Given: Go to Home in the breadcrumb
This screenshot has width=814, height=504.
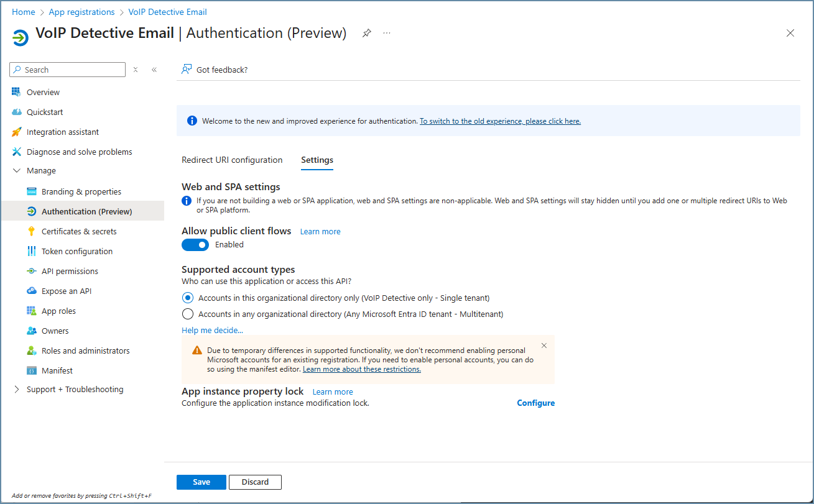Looking at the screenshot, I should pyautogui.click(x=24, y=12).
